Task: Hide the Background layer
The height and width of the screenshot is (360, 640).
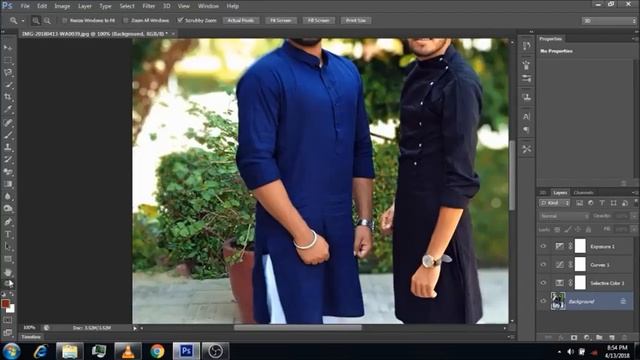Action: click(543, 301)
